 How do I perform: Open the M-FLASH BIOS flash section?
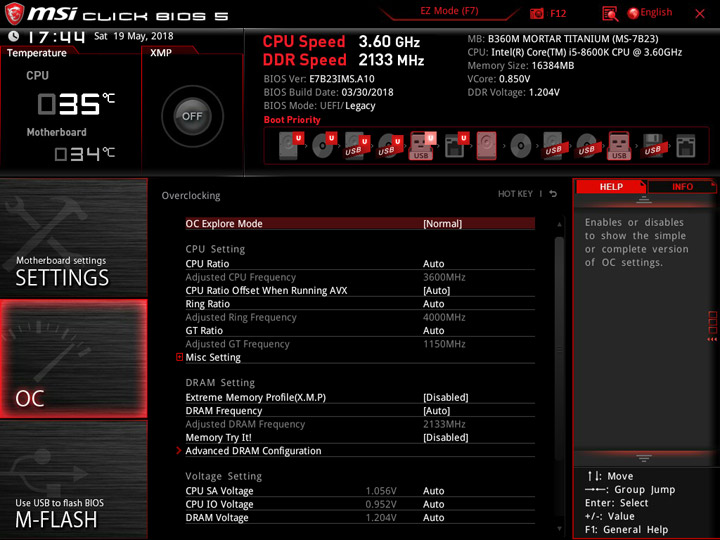click(x=73, y=480)
